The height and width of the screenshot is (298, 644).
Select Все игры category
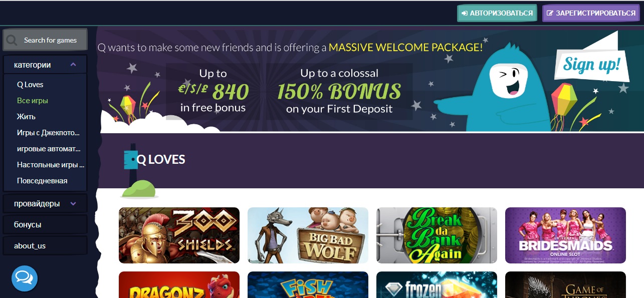[33, 101]
